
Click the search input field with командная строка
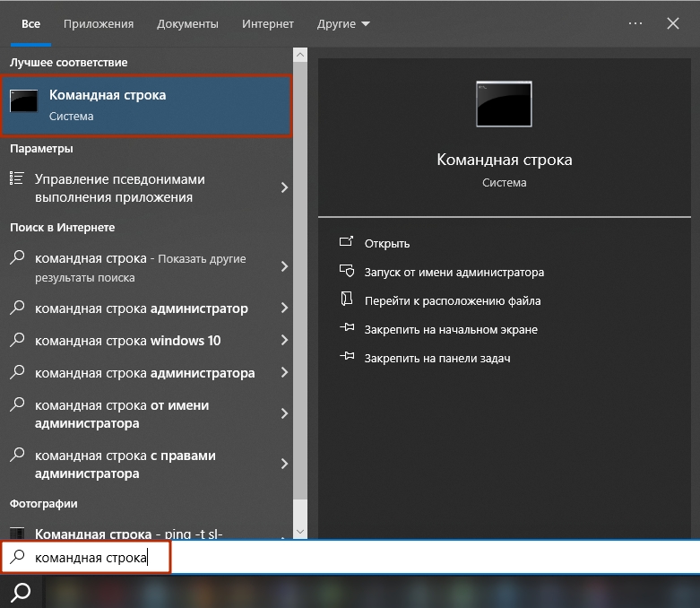[359, 558]
